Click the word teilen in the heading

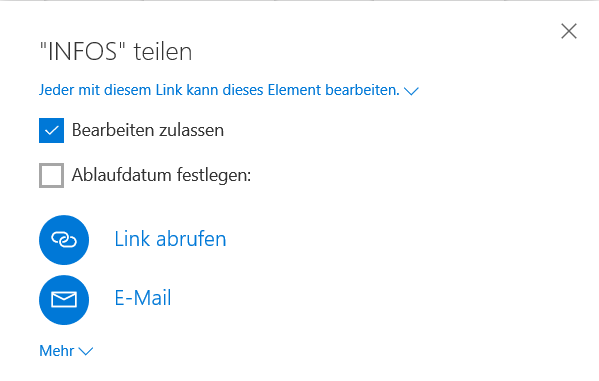click(x=163, y=52)
